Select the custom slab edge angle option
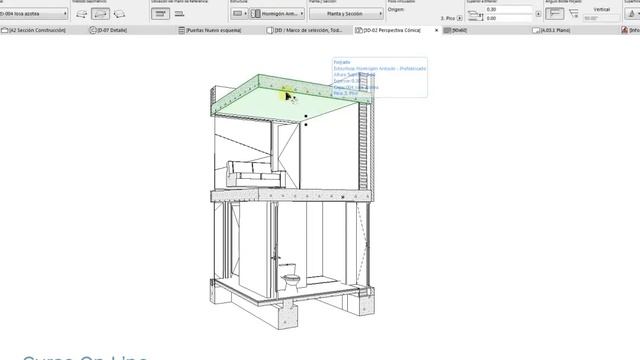The width and height of the screenshot is (640, 360). pos(573,14)
